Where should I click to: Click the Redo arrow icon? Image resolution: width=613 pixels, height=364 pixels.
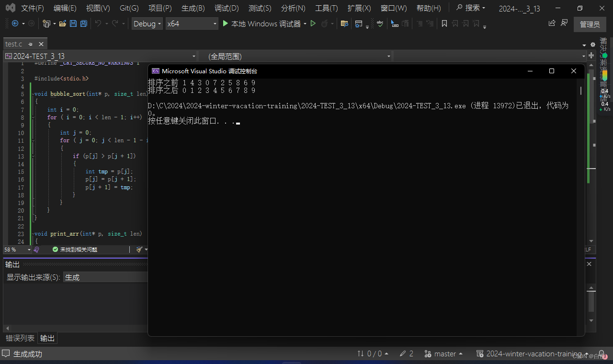coord(115,23)
